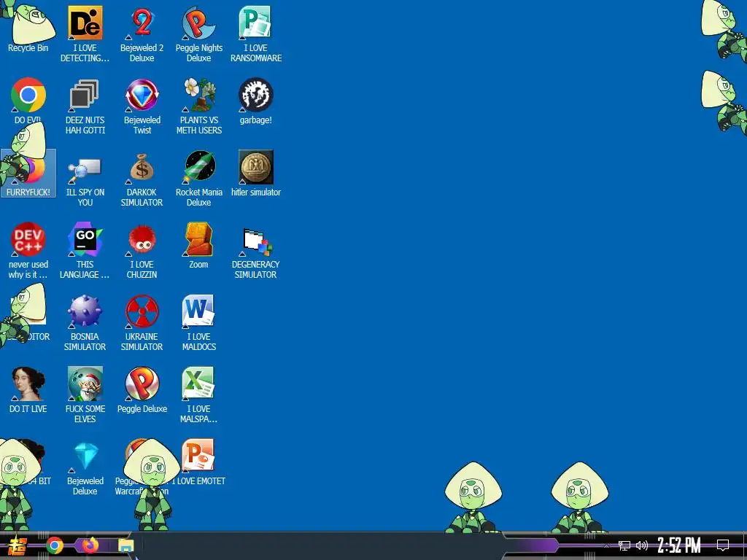Open 'BOSNIA SIMULATOR' mine icon
Image resolution: width=747 pixels, height=560 pixels.
(x=85, y=322)
